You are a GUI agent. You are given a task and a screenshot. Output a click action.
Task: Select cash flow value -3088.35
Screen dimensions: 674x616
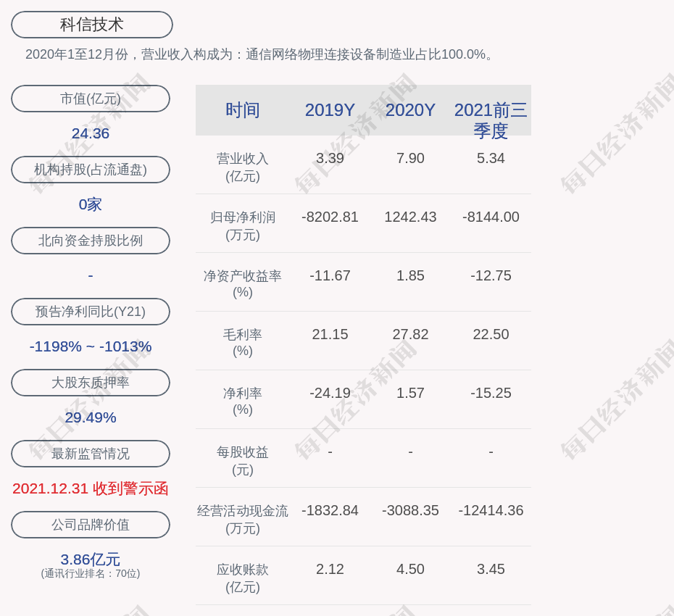410,510
